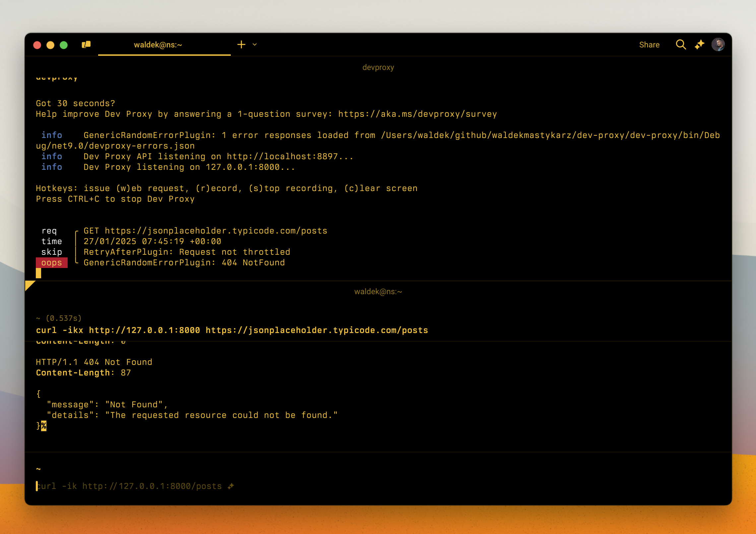Select the GET https request line in the block
This screenshot has width=756, height=534.
205,230
